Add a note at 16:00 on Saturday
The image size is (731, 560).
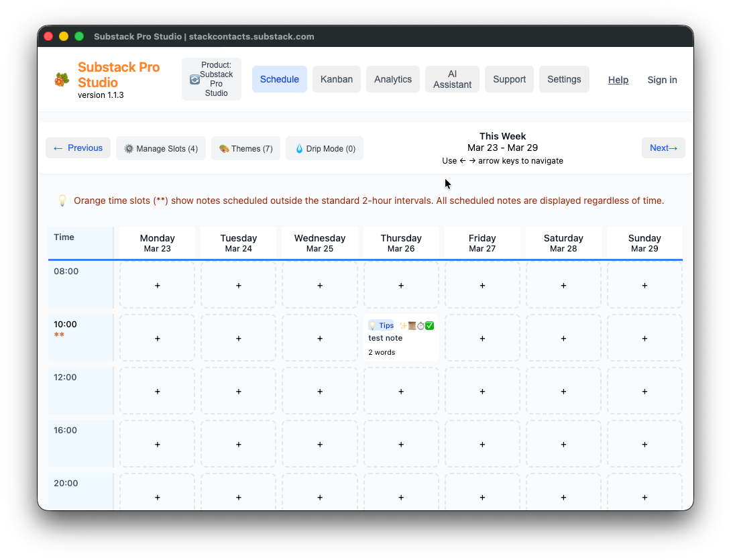tap(563, 445)
